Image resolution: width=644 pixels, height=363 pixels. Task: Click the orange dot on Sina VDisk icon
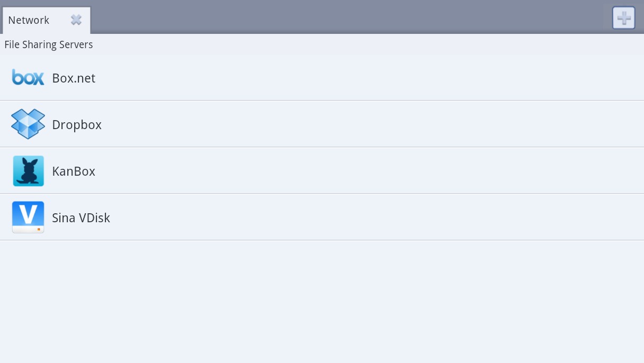(x=39, y=229)
